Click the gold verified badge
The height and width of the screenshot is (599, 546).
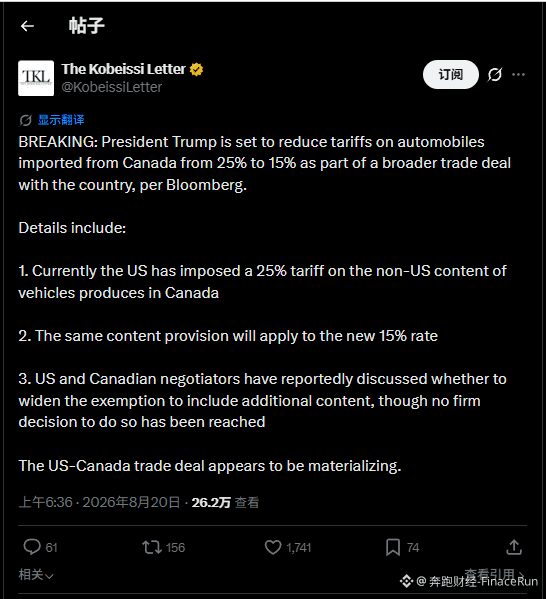pyautogui.click(x=196, y=70)
